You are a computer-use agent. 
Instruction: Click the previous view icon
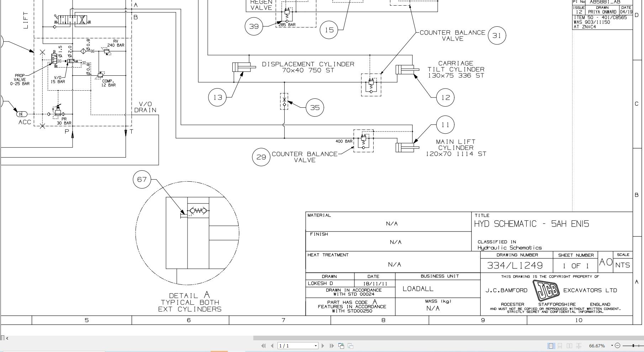[x=341, y=346]
